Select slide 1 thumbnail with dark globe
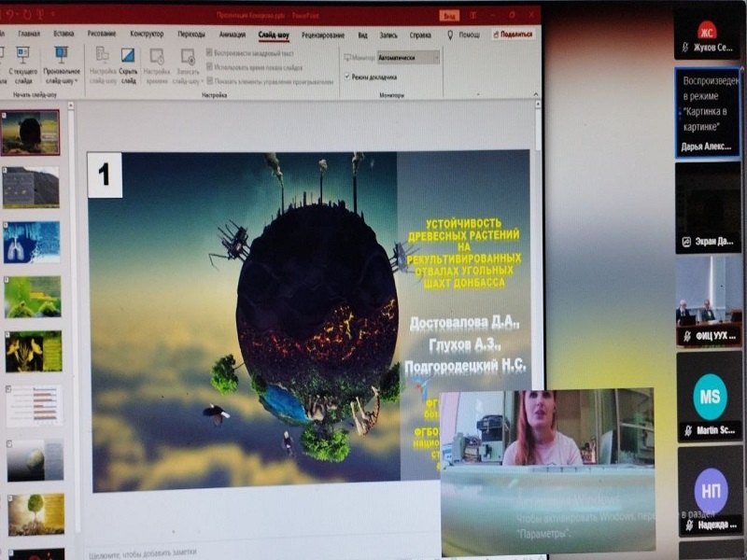This screenshot has height=560, width=747. pos(31,133)
